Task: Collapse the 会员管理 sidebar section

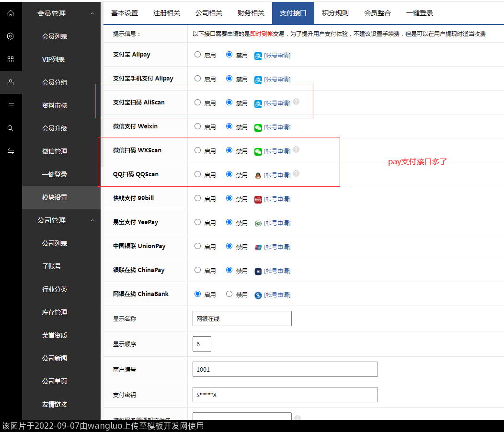Action: coord(92,13)
